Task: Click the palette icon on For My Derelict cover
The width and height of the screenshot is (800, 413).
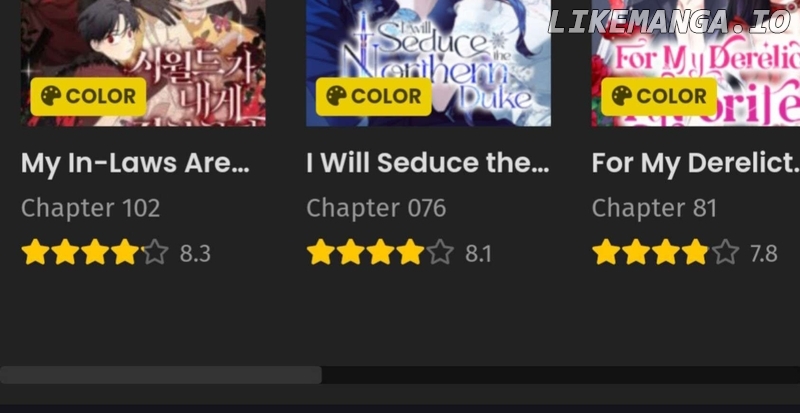Action: click(621, 96)
